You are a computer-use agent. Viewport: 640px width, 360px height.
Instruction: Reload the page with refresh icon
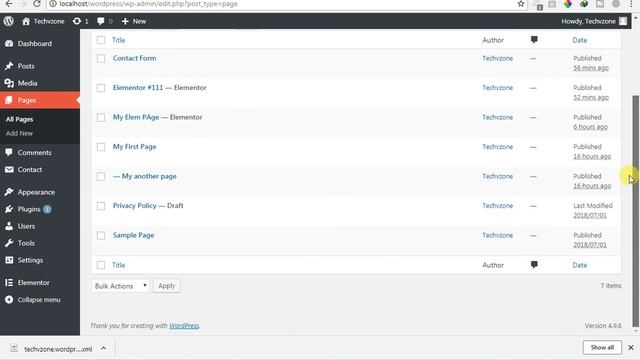(x=37, y=4)
